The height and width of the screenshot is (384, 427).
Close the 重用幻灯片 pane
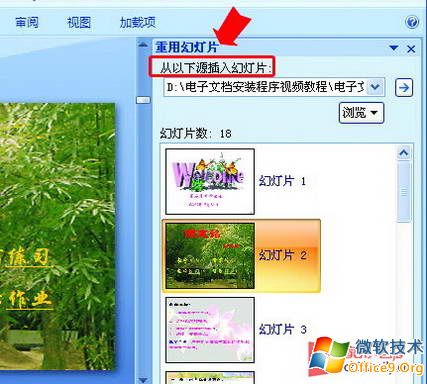411,49
